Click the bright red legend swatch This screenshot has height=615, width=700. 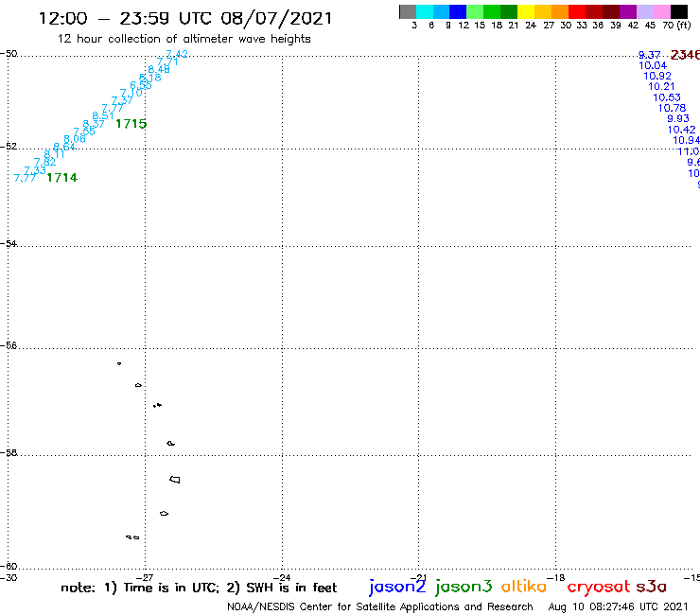tap(577, 12)
